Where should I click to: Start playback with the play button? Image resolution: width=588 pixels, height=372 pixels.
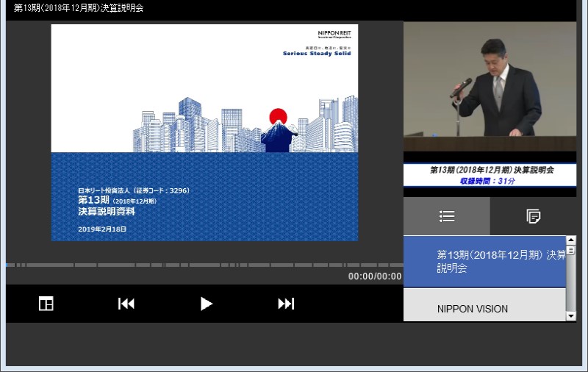(206, 304)
